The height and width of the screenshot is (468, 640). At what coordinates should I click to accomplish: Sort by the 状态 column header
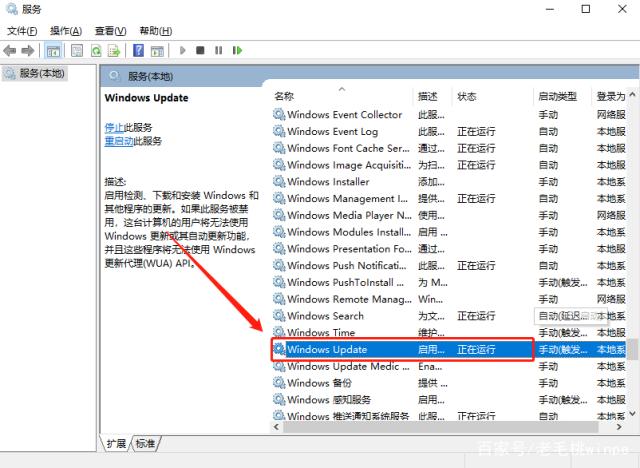(467, 96)
